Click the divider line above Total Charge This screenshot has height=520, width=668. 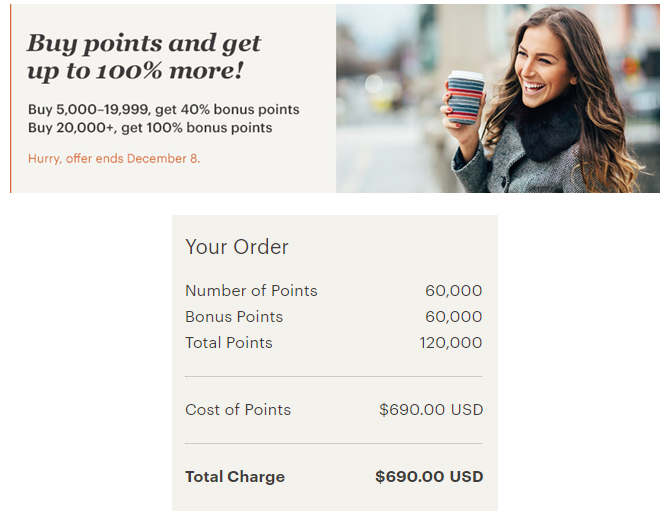[334, 443]
